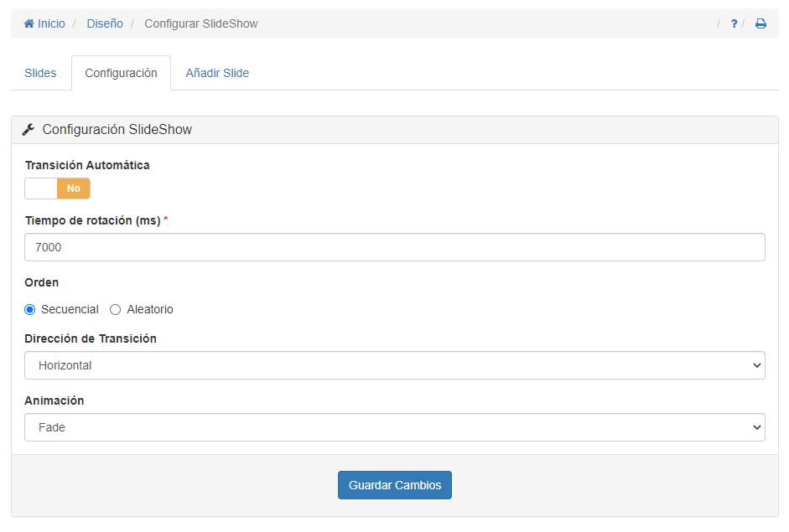Navigate to Inicio via the breadcrumb link
The width and height of the screenshot is (789, 532).
49,23
